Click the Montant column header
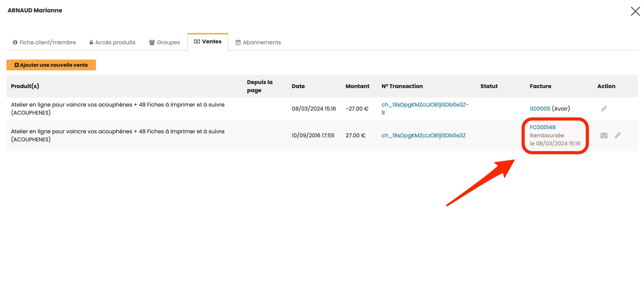The width and height of the screenshot is (644, 281). tap(357, 86)
